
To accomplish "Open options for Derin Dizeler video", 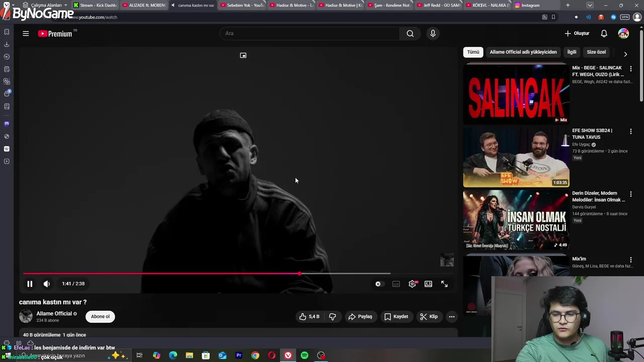I will [x=630, y=194].
